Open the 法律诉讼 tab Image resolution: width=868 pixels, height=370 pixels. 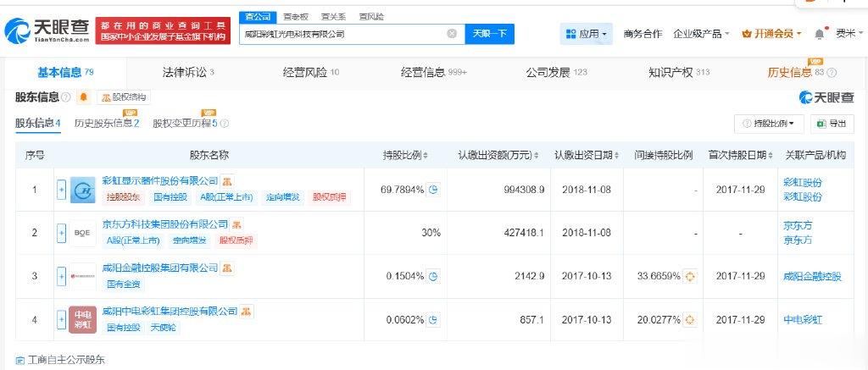point(188,73)
